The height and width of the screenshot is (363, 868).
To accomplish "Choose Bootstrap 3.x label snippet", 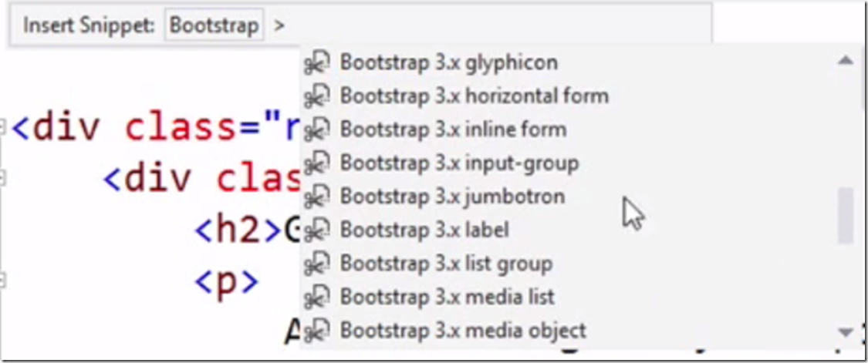I will click(424, 230).
